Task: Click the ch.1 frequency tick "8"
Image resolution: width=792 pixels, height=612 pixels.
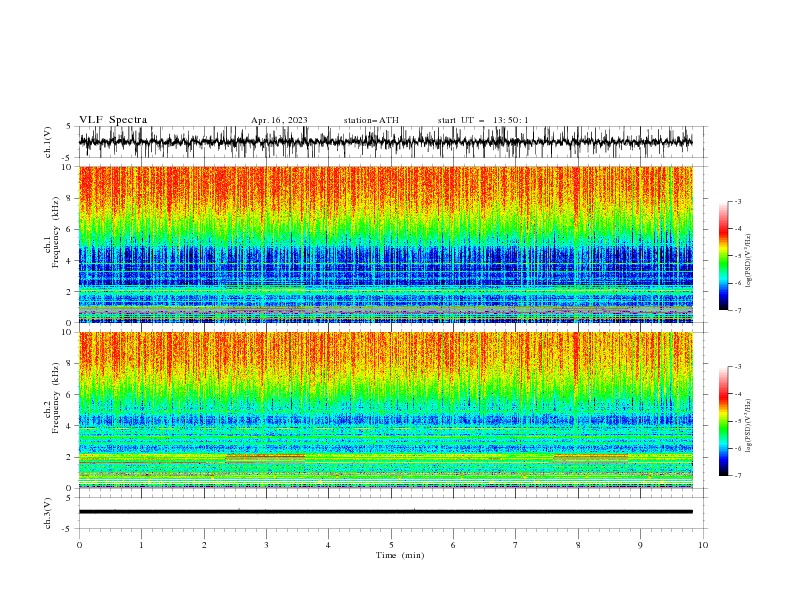Action: pyautogui.click(x=68, y=198)
